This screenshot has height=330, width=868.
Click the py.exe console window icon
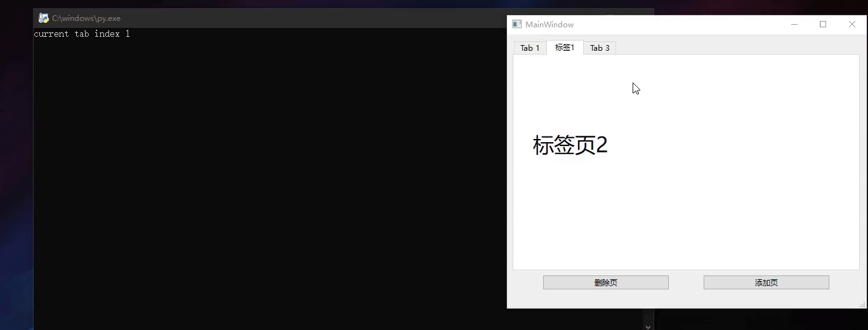pyautogui.click(x=43, y=18)
